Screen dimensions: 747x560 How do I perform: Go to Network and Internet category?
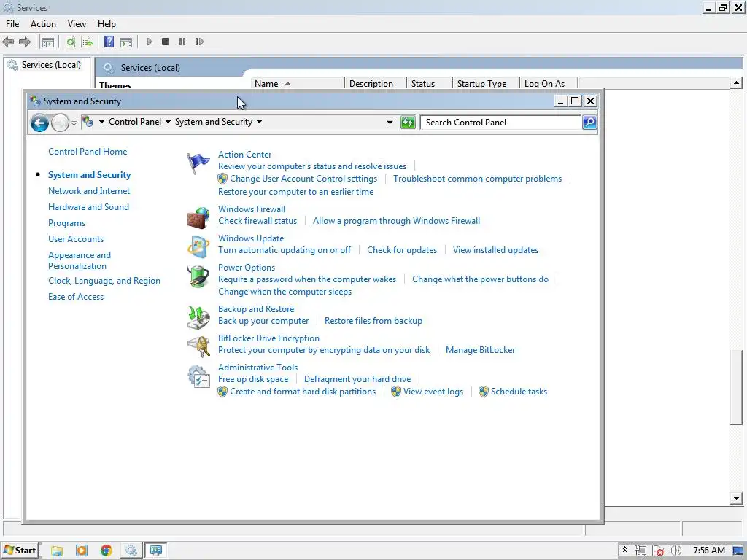(89, 191)
